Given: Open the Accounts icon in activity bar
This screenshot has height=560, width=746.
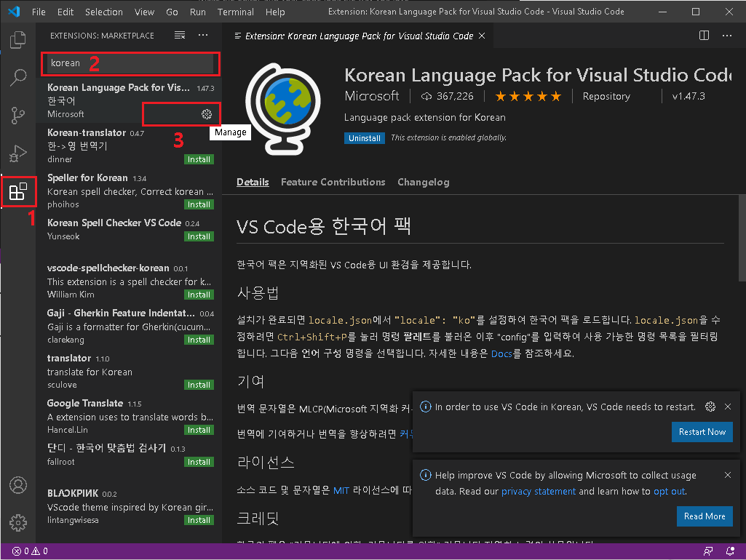Looking at the screenshot, I should (x=18, y=485).
